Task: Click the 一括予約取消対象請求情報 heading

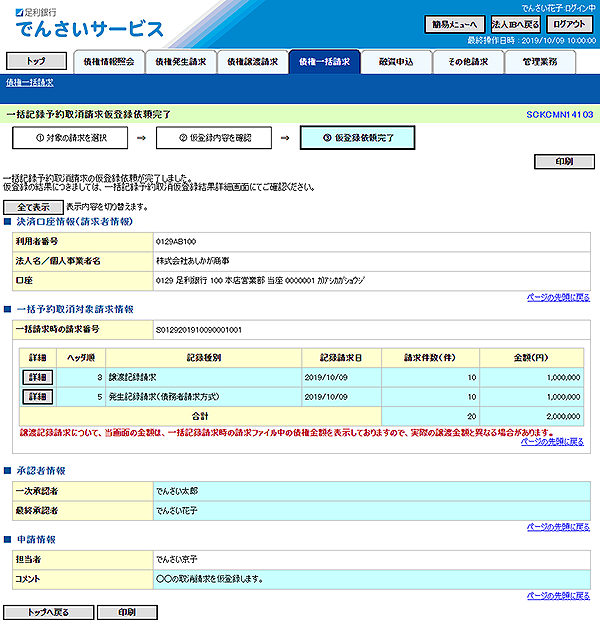Action: point(75,309)
